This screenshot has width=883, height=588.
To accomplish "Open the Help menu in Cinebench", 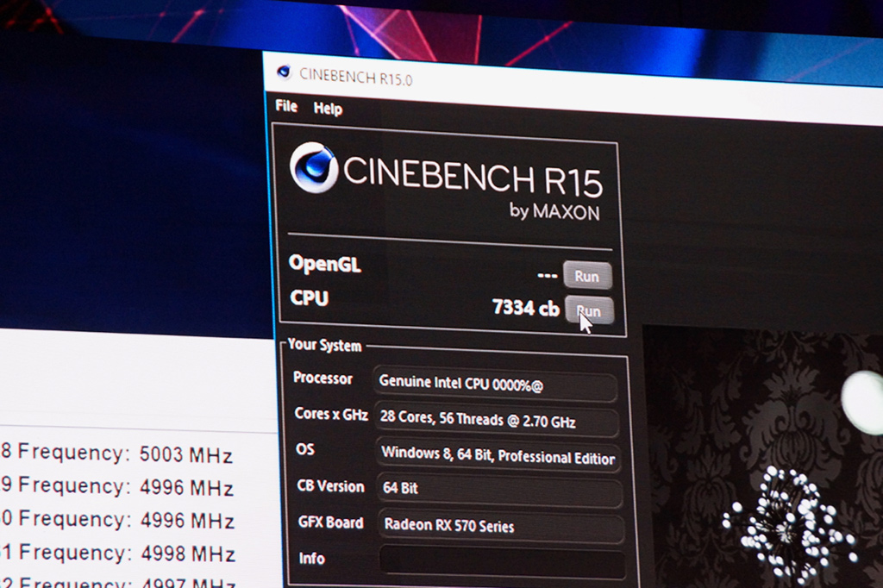I will (x=328, y=109).
